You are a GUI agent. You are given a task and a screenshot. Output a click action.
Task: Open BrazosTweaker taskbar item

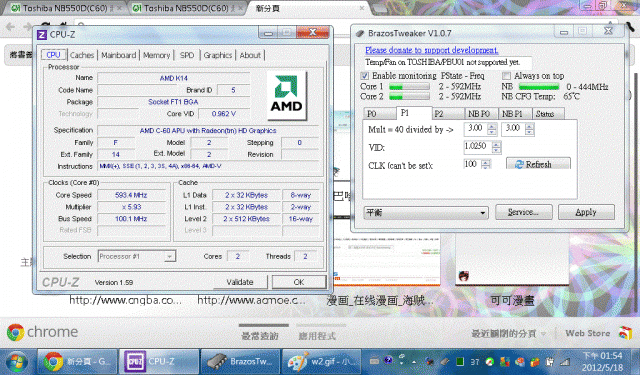pos(241,362)
